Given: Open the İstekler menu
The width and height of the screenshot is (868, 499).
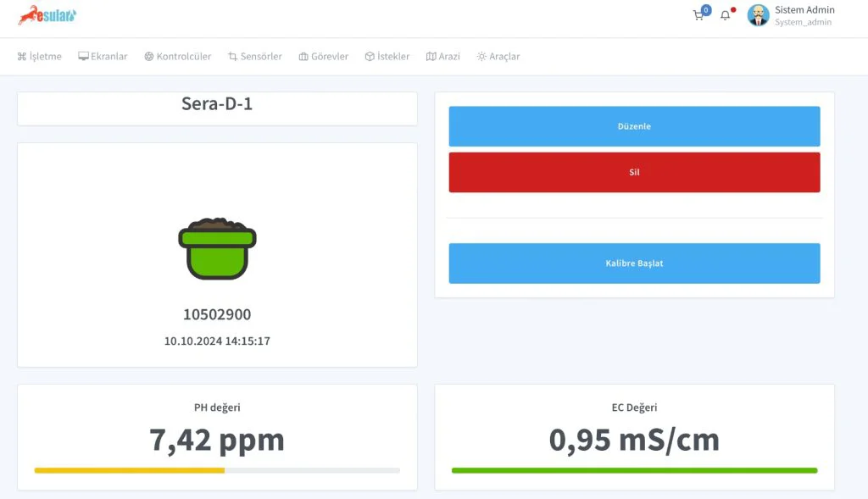Looking at the screenshot, I should [x=387, y=57].
